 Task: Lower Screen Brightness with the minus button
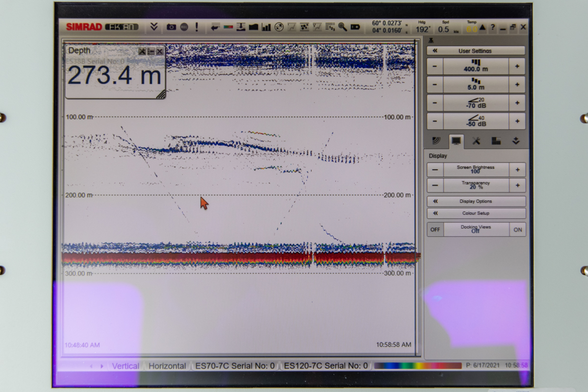click(x=435, y=170)
